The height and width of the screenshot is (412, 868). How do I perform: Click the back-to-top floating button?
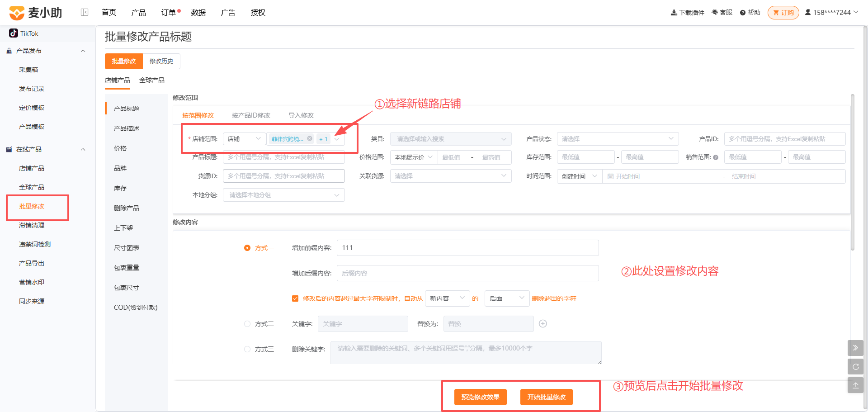[x=855, y=385]
